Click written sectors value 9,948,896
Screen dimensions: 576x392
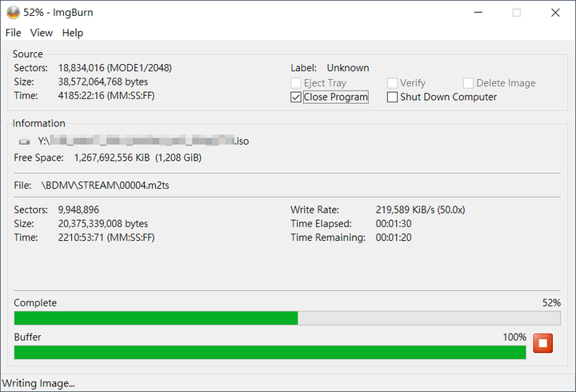78,210
